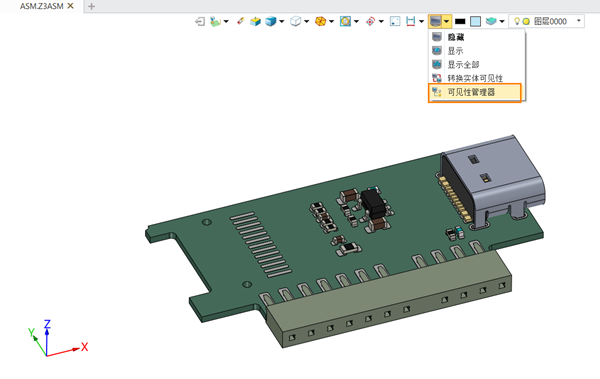Add a new tab with plus button

pyautogui.click(x=91, y=6)
